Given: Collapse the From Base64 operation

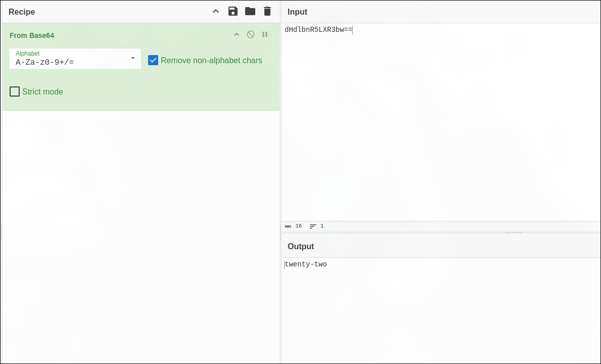Looking at the screenshot, I should 236,34.
